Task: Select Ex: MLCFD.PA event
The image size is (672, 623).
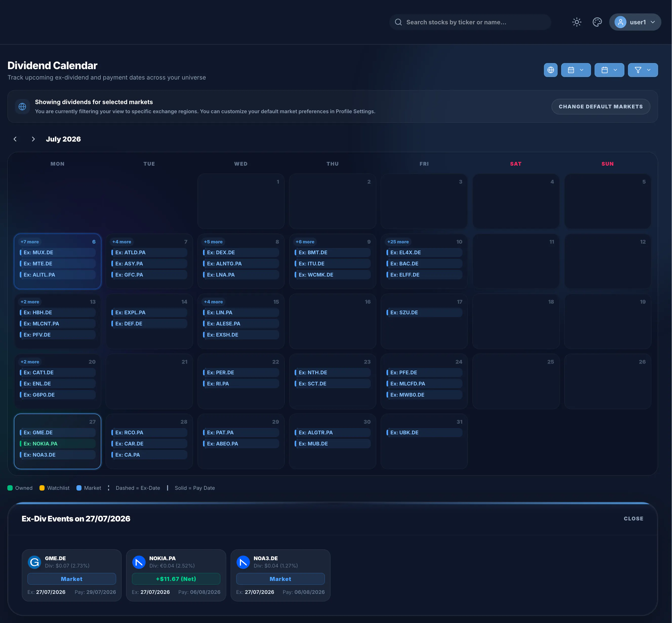Action: click(424, 384)
